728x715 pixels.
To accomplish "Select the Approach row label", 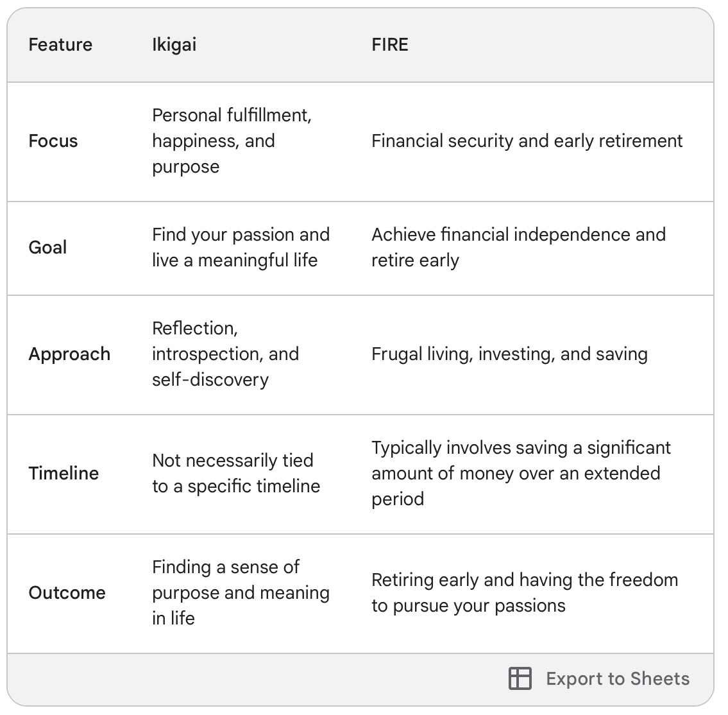I will point(69,354).
